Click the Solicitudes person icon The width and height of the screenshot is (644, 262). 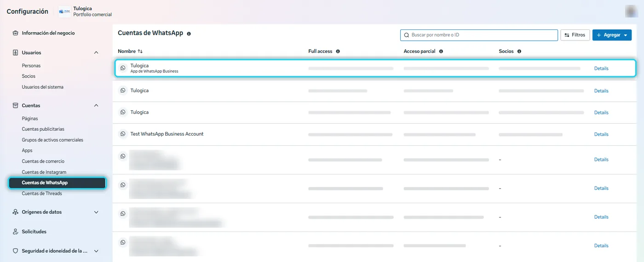(15, 232)
